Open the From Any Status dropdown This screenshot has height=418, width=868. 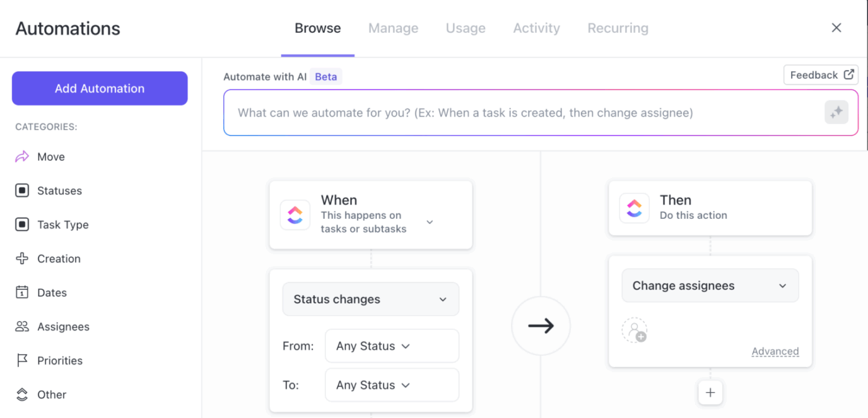click(x=392, y=345)
